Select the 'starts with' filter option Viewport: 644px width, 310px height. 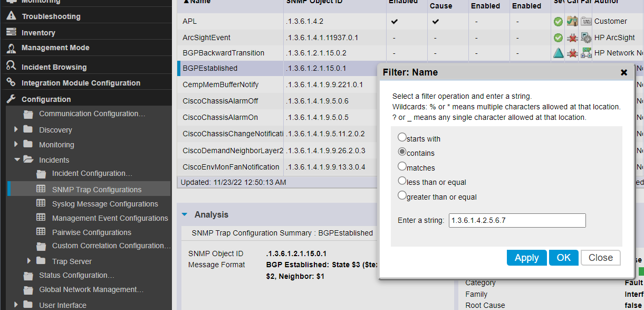(x=402, y=137)
